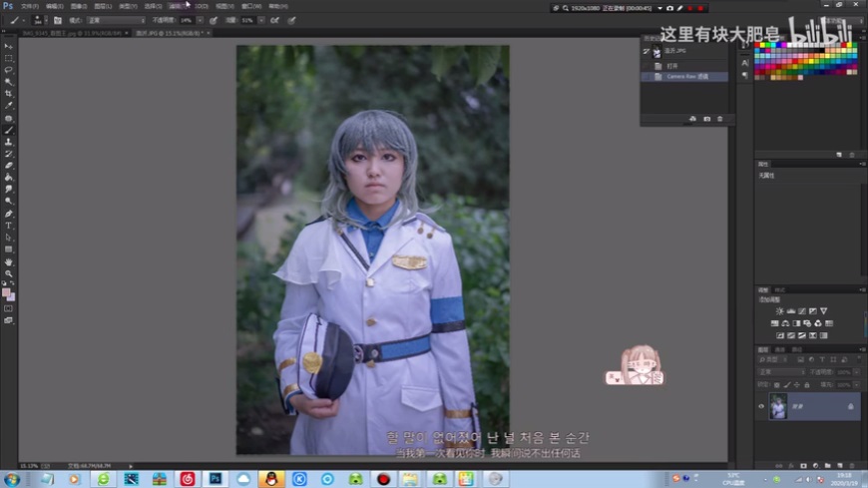Select the Zoom magnifier tool
The width and height of the screenshot is (868, 488).
click(9, 273)
